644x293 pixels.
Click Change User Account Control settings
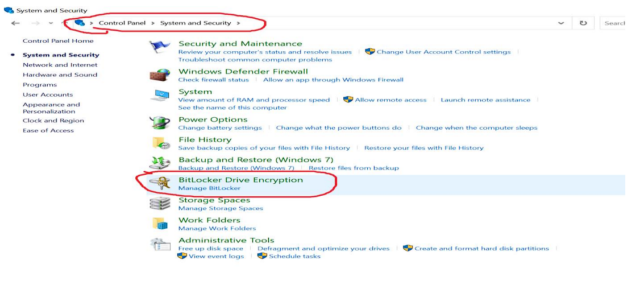[443, 52]
